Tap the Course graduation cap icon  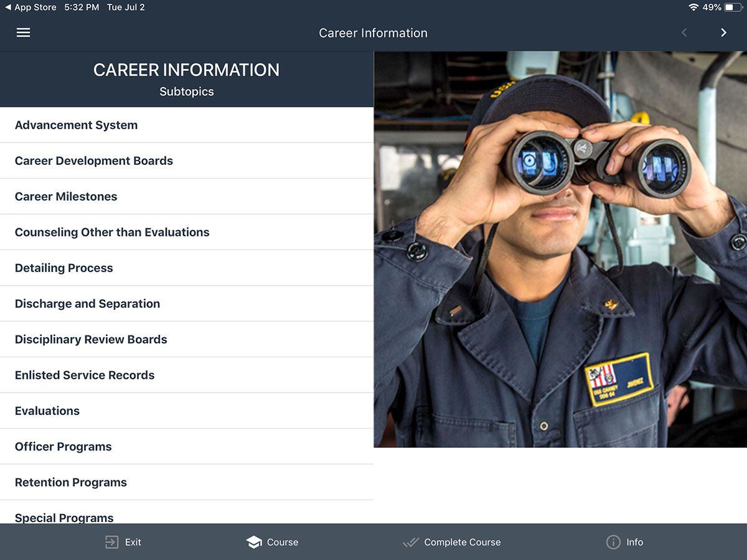[254, 542]
